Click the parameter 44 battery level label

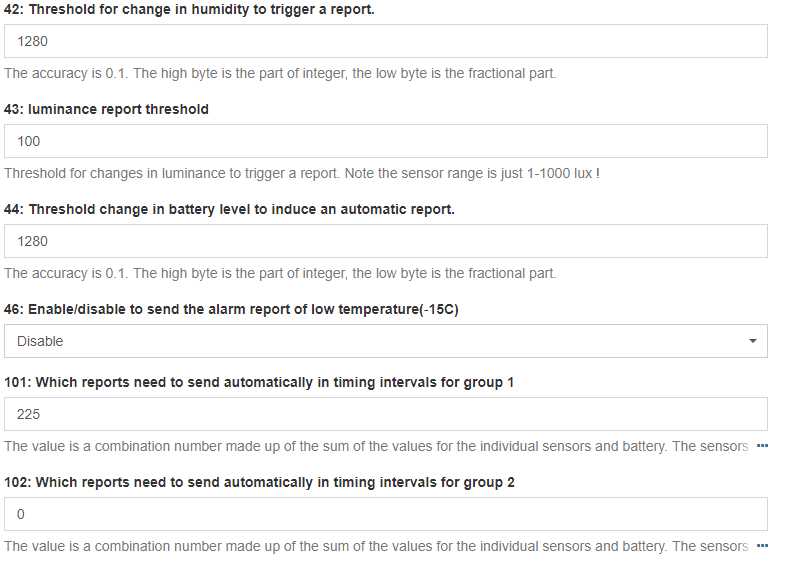point(229,209)
